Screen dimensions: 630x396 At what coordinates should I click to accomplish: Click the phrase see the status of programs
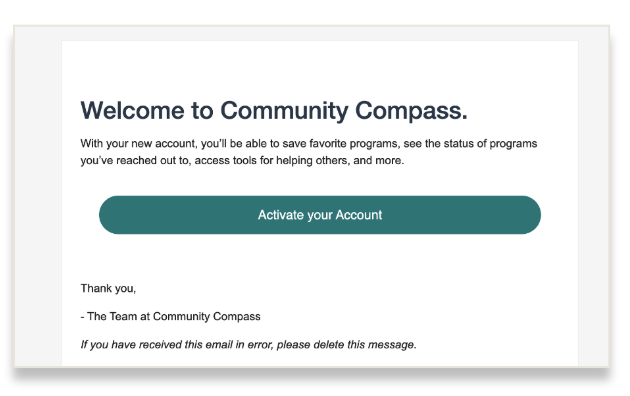(x=470, y=144)
